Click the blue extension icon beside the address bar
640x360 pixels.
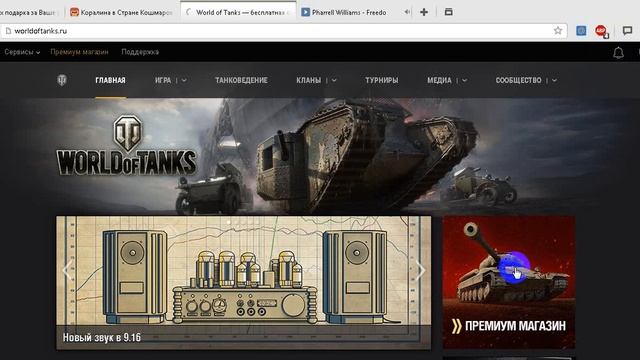(581, 31)
